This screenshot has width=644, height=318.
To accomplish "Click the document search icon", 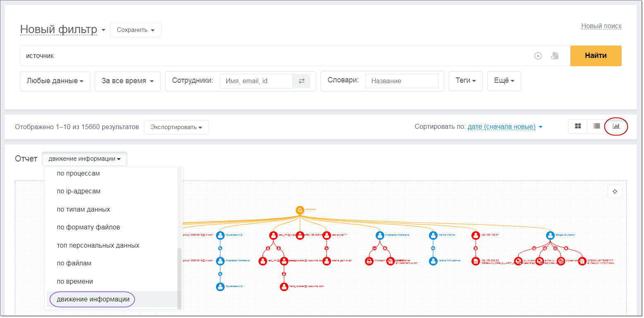I will (555, 56).
